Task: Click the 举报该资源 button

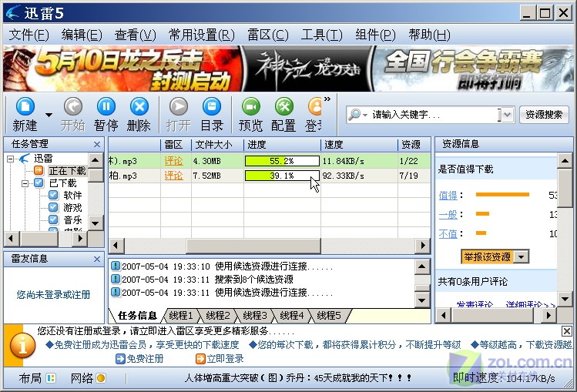Action: tap(487, 256)
